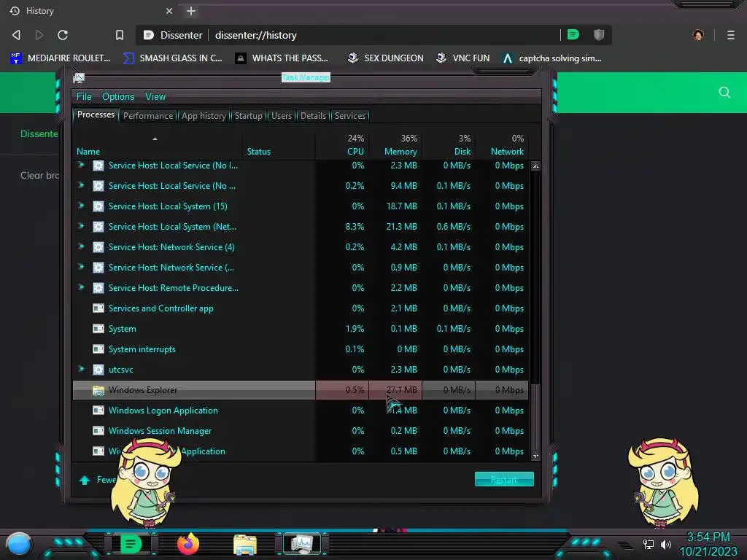The width and height of the screenshot is (747, 560).
Task: Click the process list scroll down arrow
Action: tap(535, 456)
